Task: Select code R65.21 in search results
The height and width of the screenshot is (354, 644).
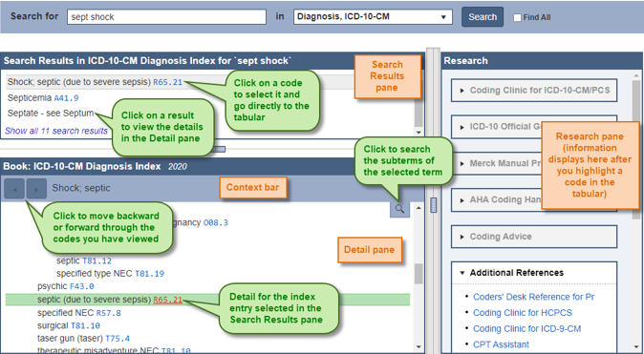Action: [x=167, y=82]
